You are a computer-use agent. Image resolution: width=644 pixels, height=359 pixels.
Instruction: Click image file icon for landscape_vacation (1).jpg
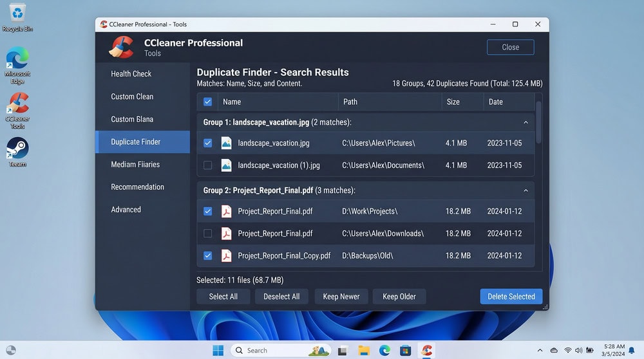(x=226, y=165)
